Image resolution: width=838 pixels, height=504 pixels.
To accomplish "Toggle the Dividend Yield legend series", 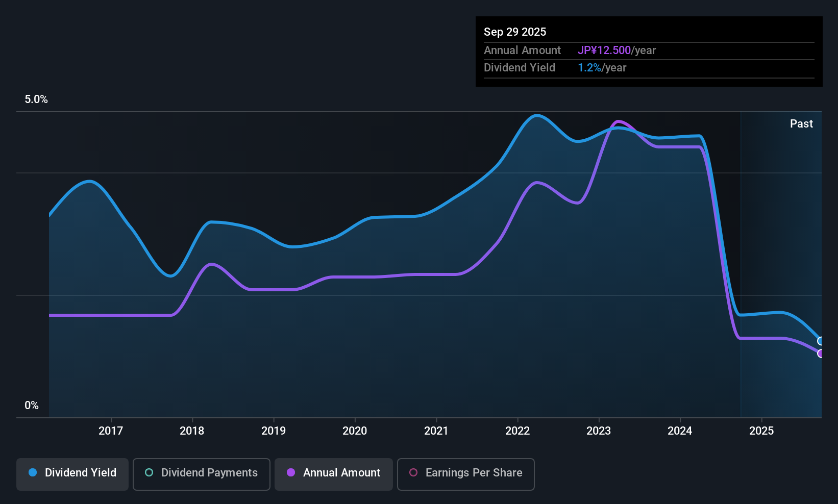I will (x=72, y=474).
